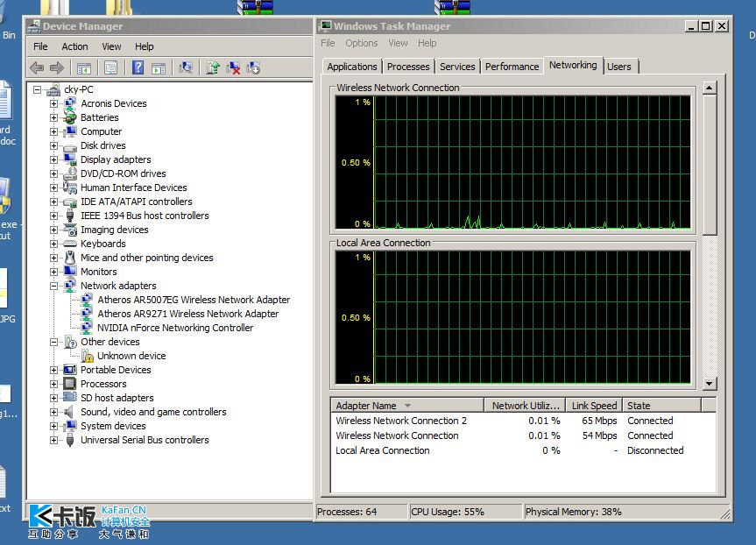Select the SD host adapters category
Viewport: 756px width, 545px height.
pyautogui.click(x=117, y=398)
